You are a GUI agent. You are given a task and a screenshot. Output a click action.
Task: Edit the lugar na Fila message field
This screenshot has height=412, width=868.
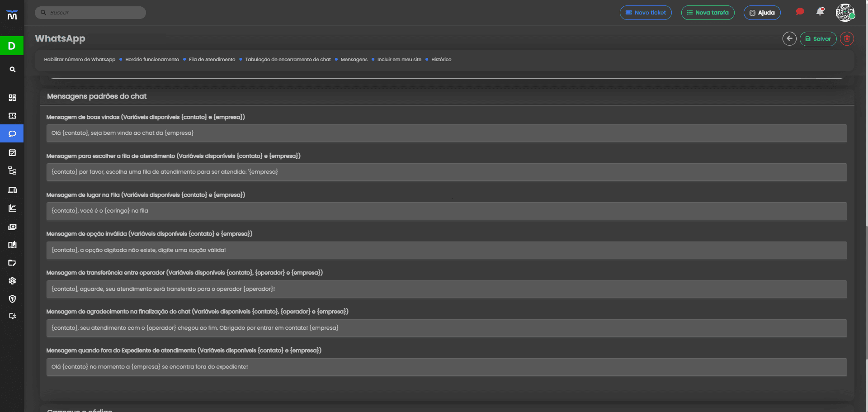click(447, 211)
